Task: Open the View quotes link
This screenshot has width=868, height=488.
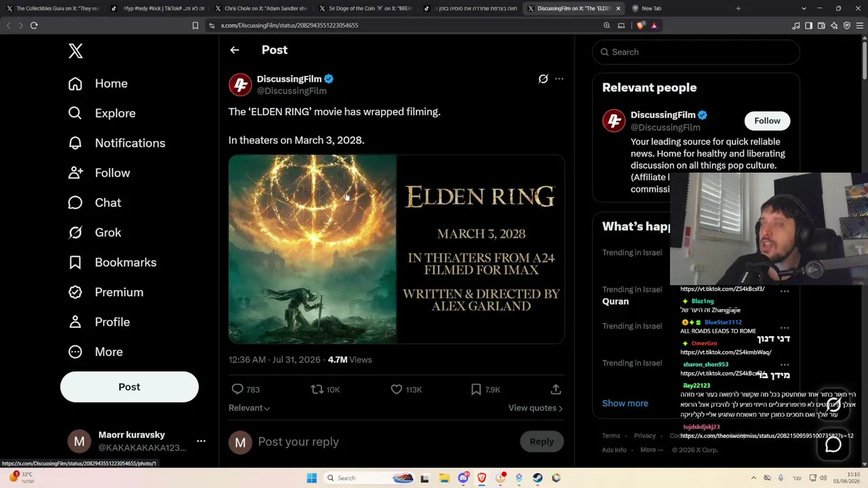Action: point(536,408)
